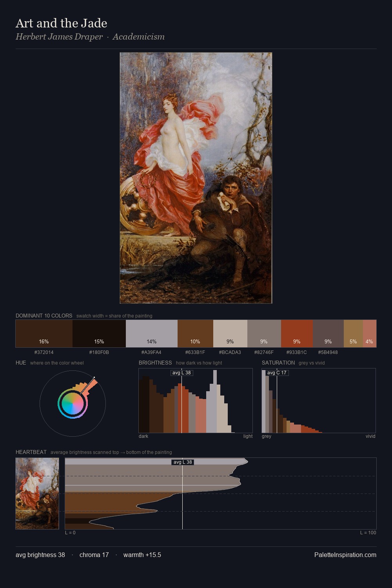The height and width of the screenshot is (588, 392).
Task: Select the rust red 9% swatch
Action: pos(297,334)
